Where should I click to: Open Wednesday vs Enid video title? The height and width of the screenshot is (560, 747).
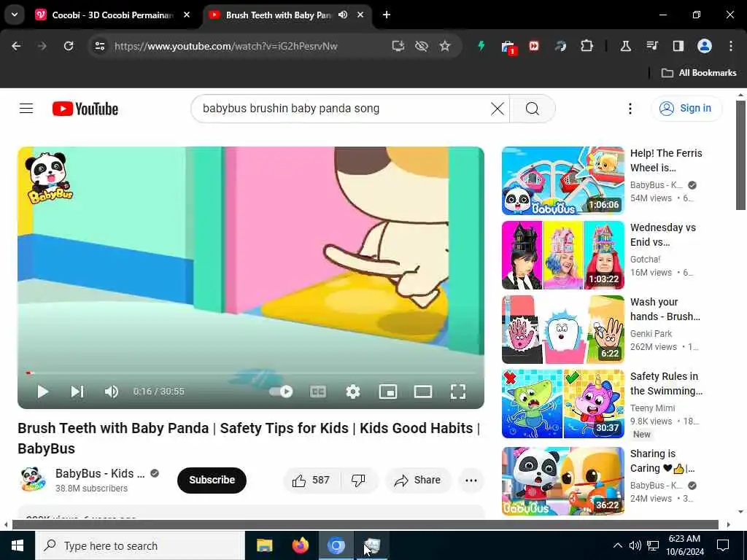(662, 235)
